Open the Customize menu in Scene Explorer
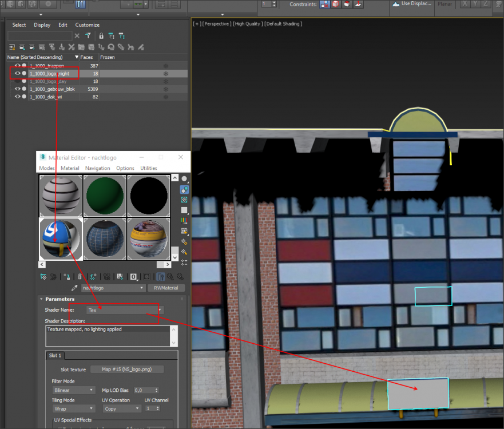 88,25
